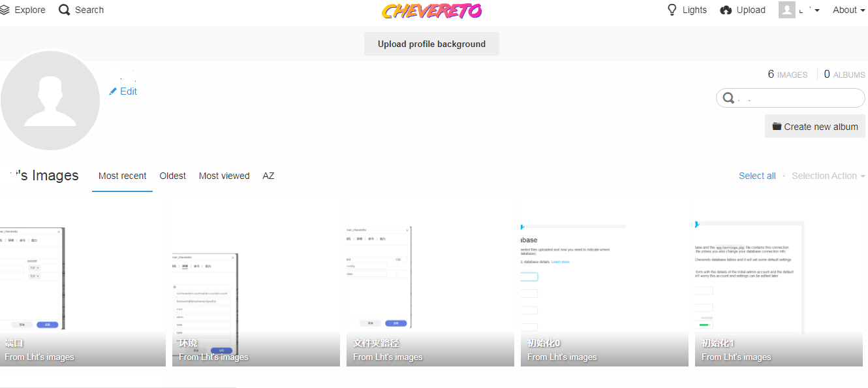Expand the Selection Action dropdown

click(828, 176)
